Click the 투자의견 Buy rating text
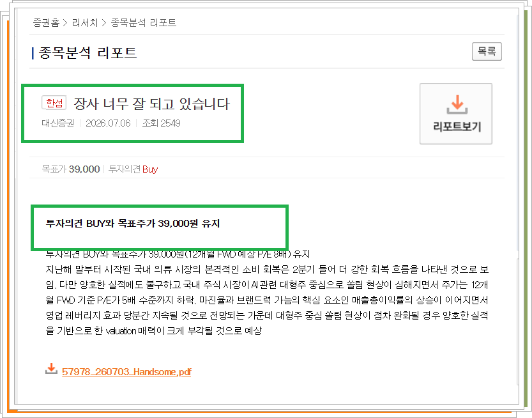 click(x=133, y=169)
